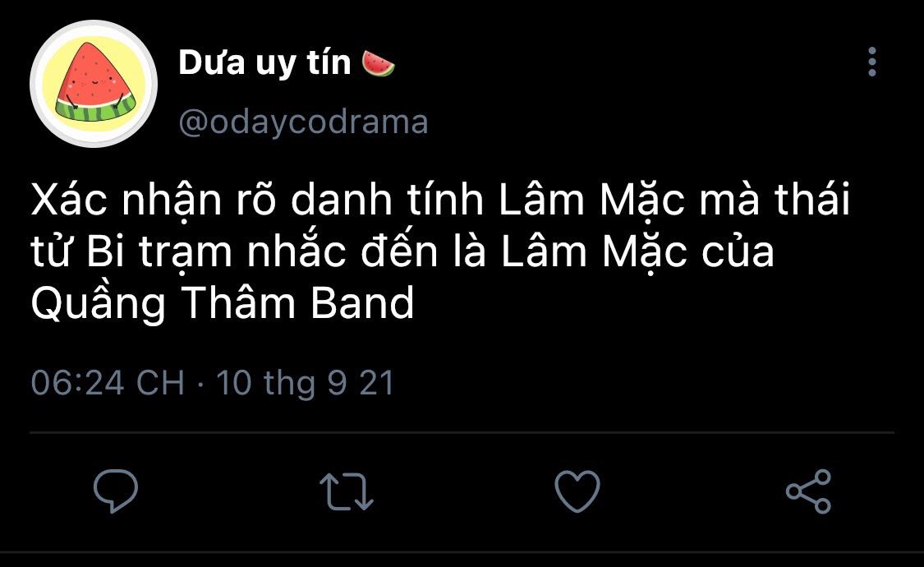Tap the share icon below the tweet
924x567 pixels.
coord(808,491)
